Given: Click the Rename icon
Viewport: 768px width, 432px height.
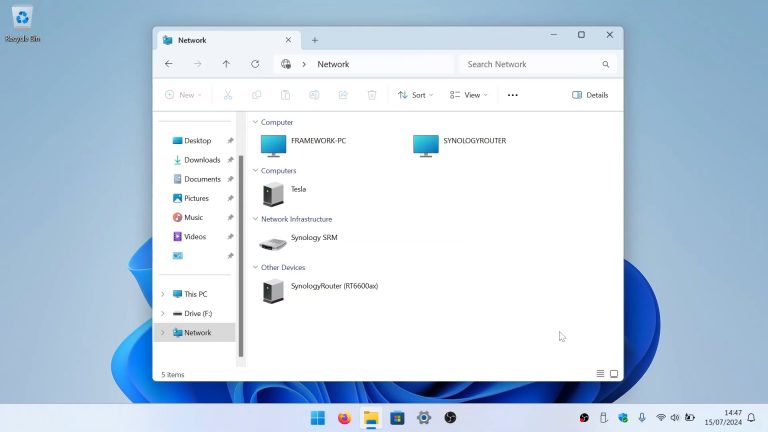Looking at the screenshot, I should 314,95.
